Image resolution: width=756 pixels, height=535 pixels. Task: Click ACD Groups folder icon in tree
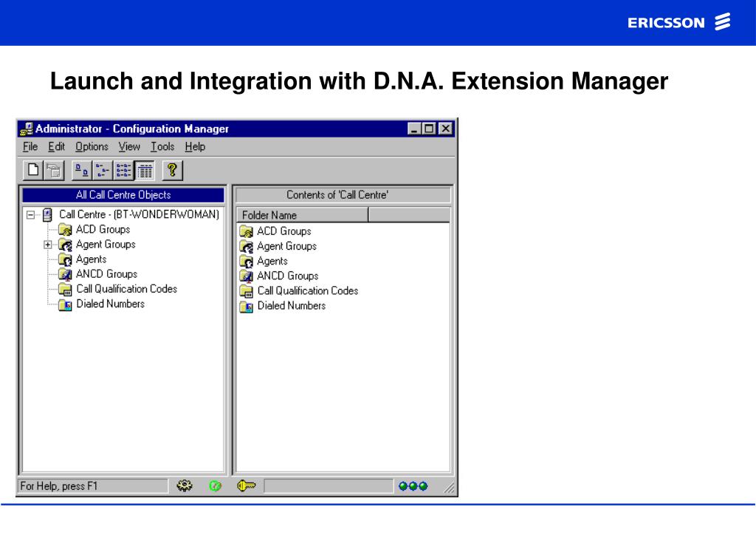[65, 230]
